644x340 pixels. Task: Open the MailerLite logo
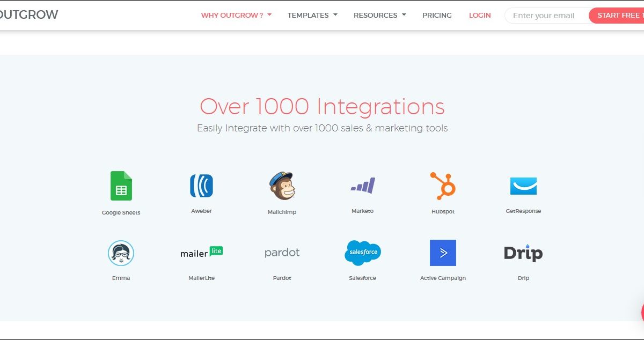(x=201, y=252)
